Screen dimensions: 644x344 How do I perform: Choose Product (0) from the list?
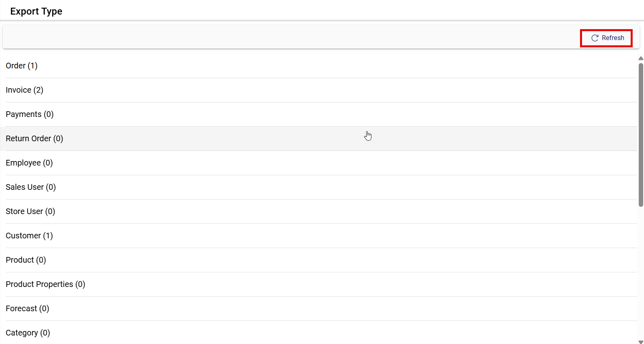click(26, 260)
